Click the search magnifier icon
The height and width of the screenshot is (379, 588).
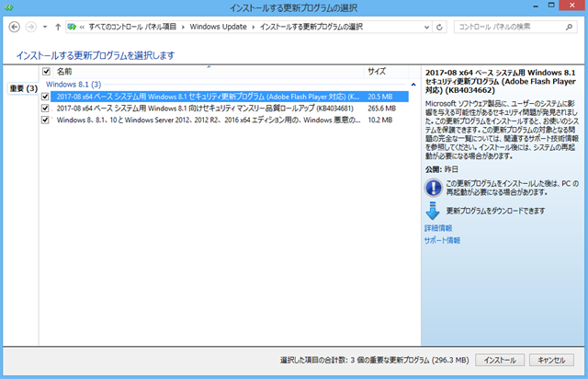click(570, 27)
